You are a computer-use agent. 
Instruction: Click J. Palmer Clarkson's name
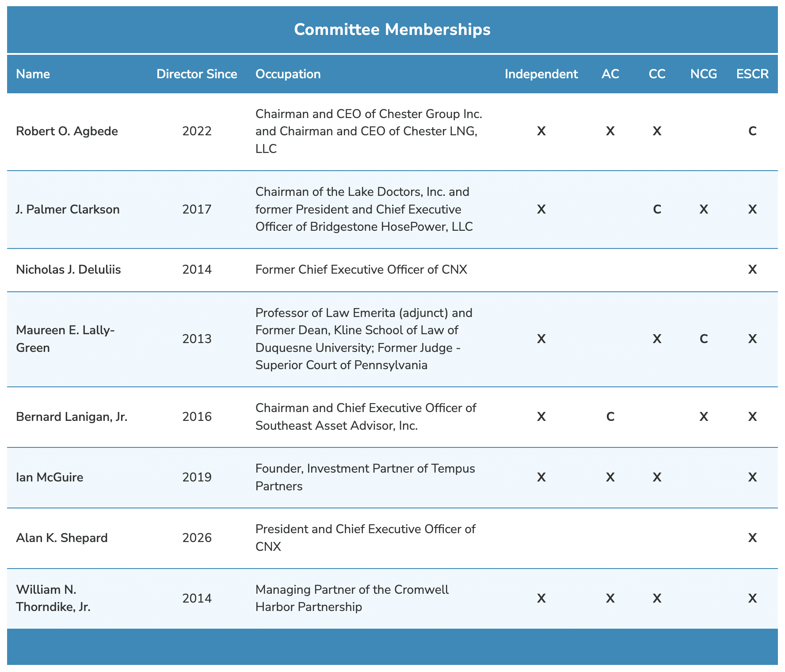pos(68,209)
